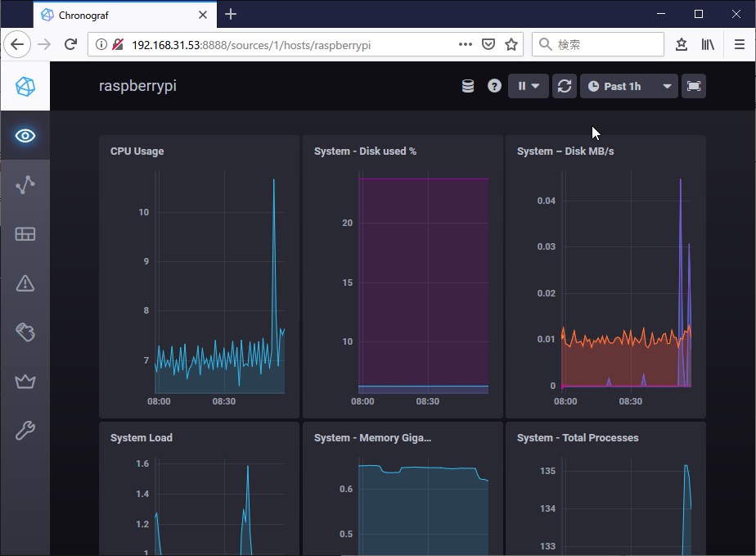756x556 pixels.
Task: Save page to Pocket icon
Action: (488, 44)
